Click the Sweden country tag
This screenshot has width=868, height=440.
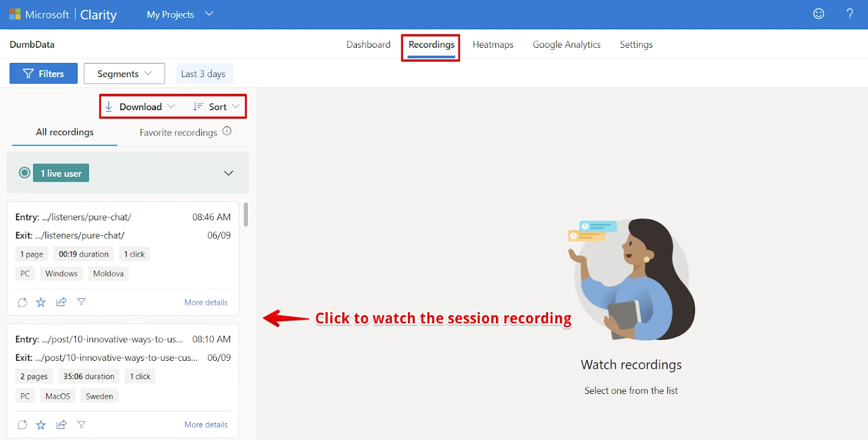(99, 396)
